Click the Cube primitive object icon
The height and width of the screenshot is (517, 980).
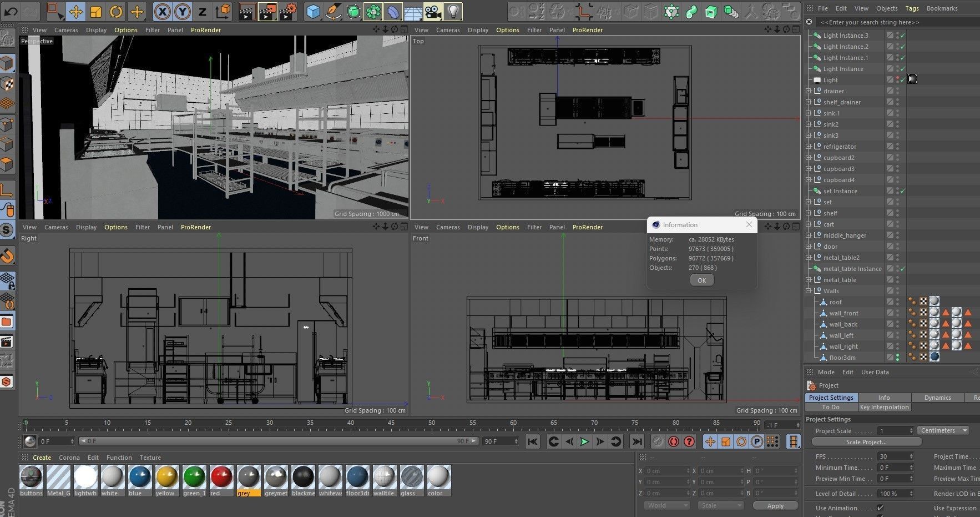pyautogui.click(x=314, y=11)
